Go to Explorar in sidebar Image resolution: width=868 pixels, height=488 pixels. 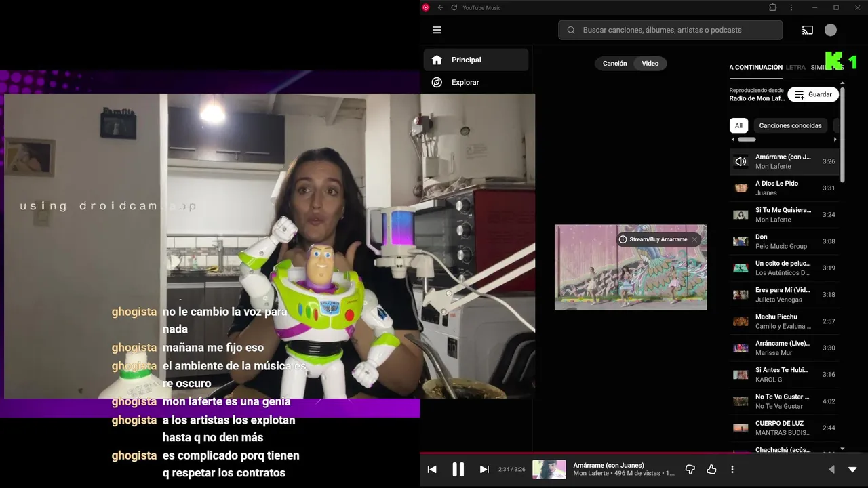coord(476,82)
